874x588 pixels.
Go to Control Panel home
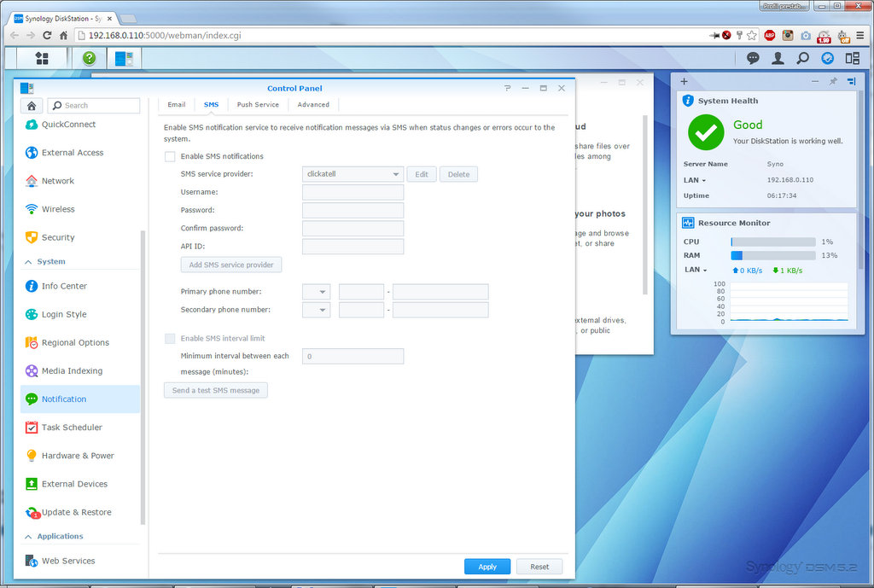tap(32, 105)
